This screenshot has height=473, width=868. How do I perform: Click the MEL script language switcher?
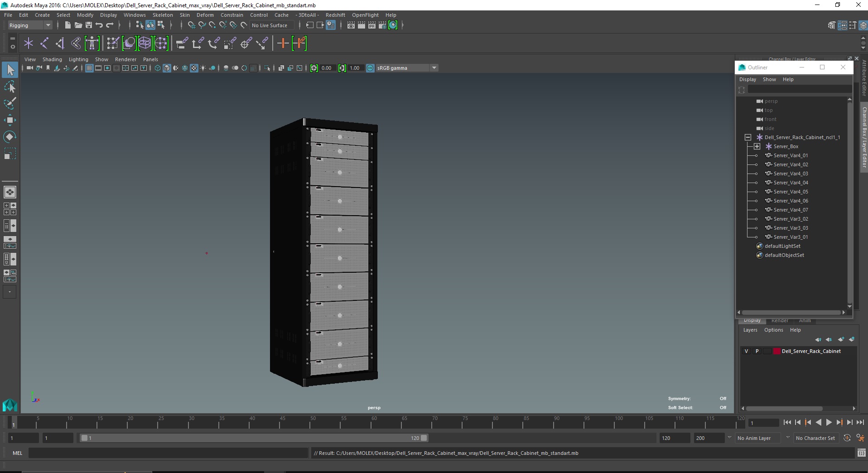coord(17,453)
